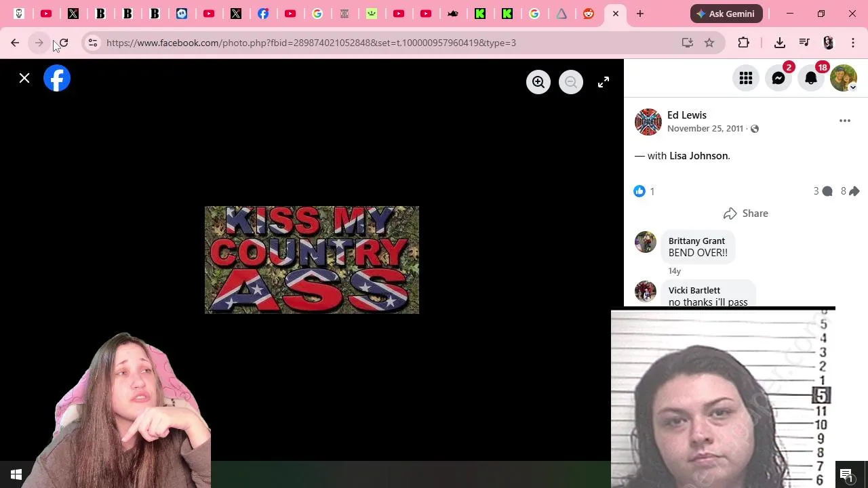Viewport: 868px width, 488px height.
Task: Zoom in on the photo
Action: coord(538,82)
